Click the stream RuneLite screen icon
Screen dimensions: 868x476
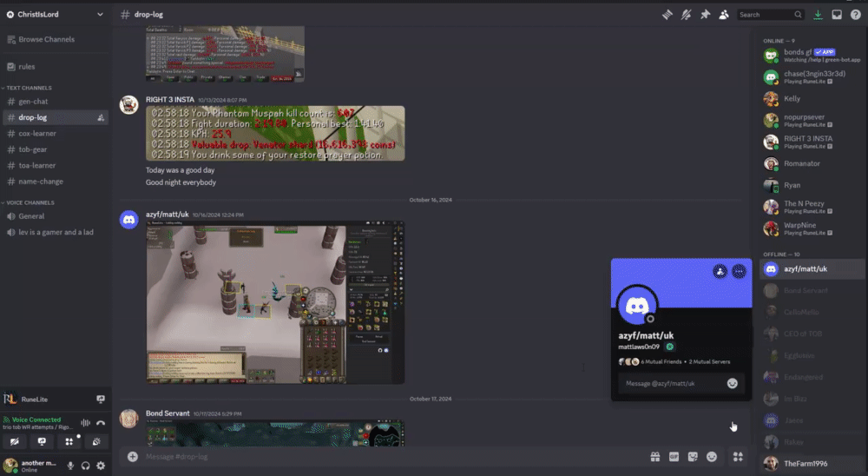click(x=101, y=399)
